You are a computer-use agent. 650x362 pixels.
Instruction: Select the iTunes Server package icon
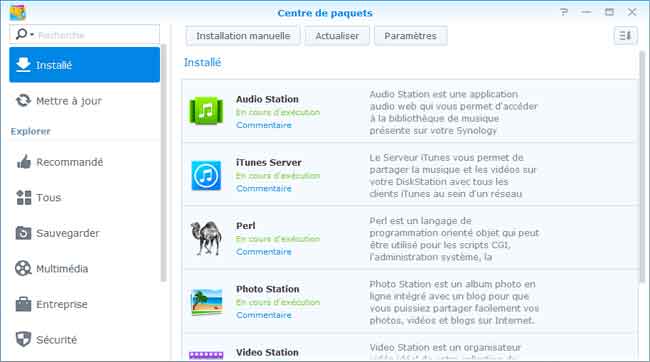[x=206, y=176]
